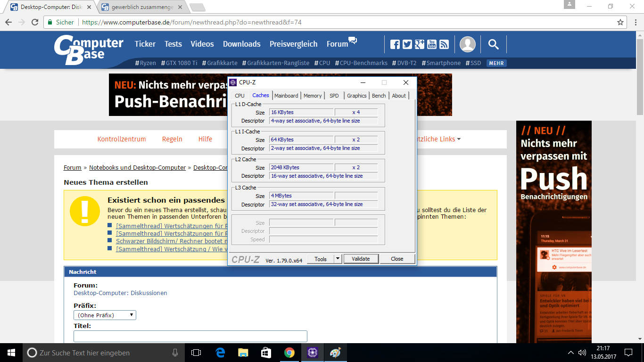Click the Windows taskbar search box
Viewport: 644px width, 362px height.
pyautogui.click(x=104, y=353)
